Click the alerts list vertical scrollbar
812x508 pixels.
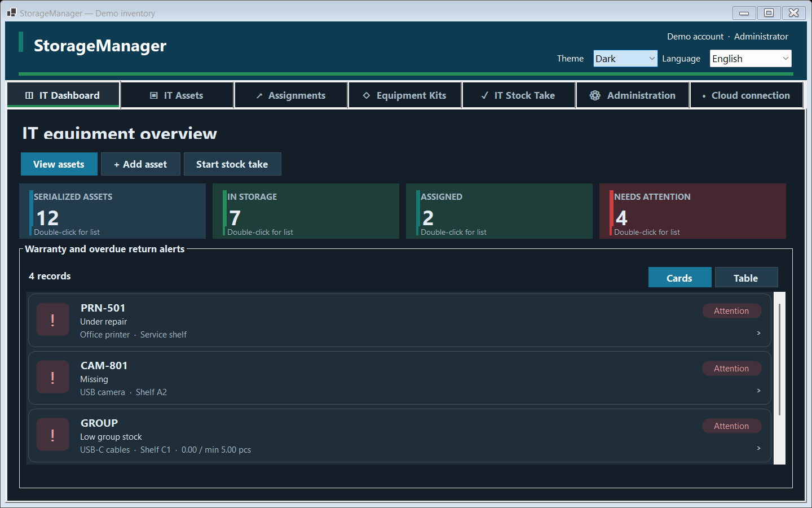[779, 360]
